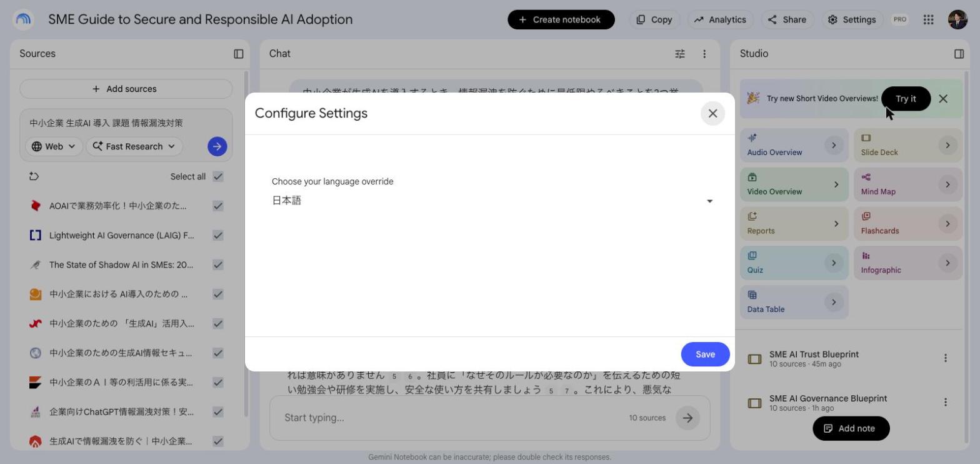Click the NotebookLM logo icon
Viewport: 980px width, 464px height.
pos(24,19)
